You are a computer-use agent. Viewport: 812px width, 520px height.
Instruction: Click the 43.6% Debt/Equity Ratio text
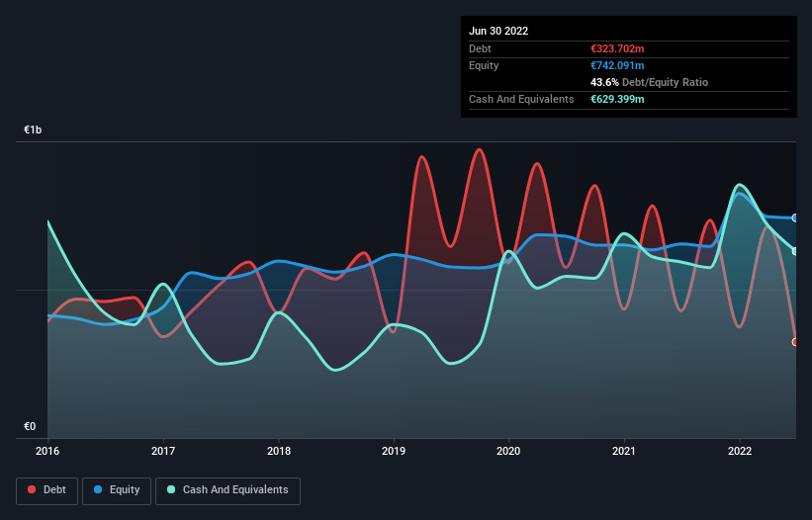[650, 82]
